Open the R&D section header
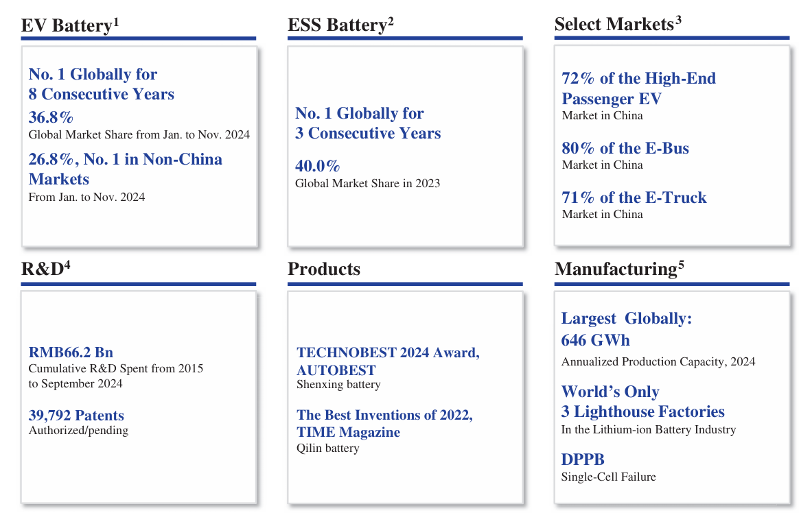The image size is (812, 515). (x=41, y=269)
